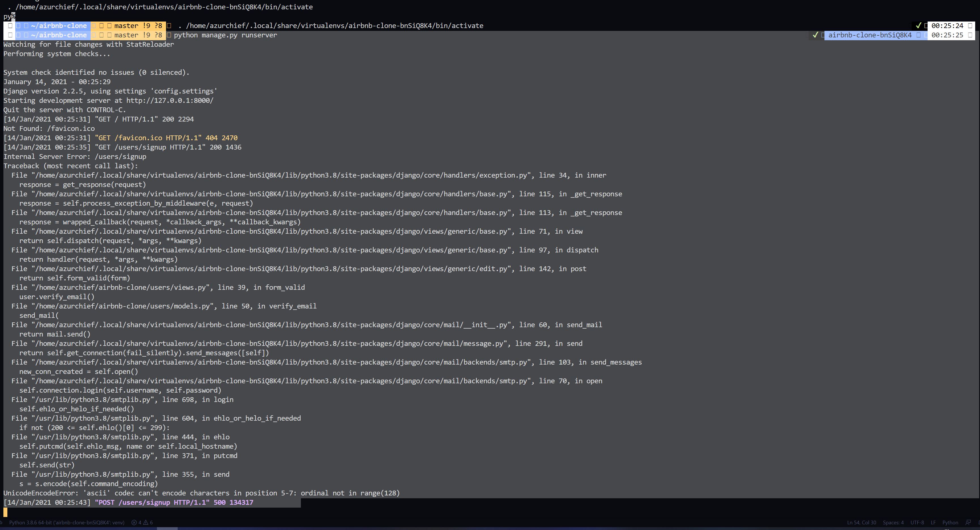980x530 pixels.
Task: Open the Python 3.8.6 interpreter selector
Action: tap(67, 522)
